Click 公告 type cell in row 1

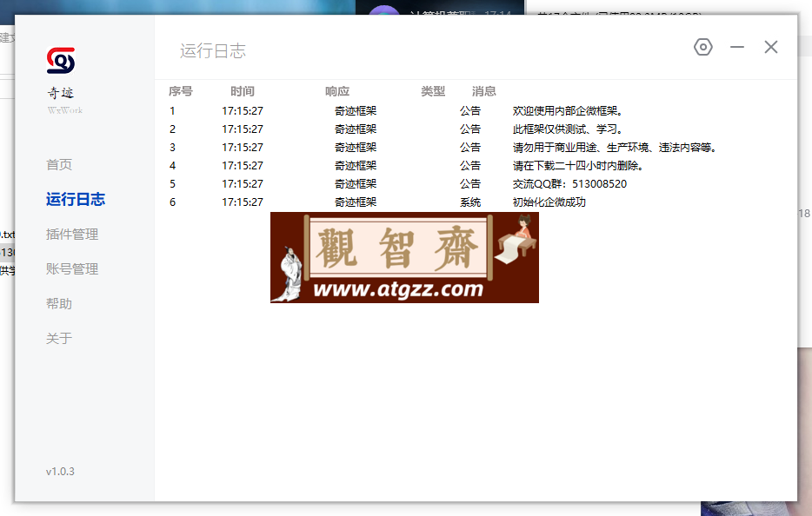click(470, 110)
